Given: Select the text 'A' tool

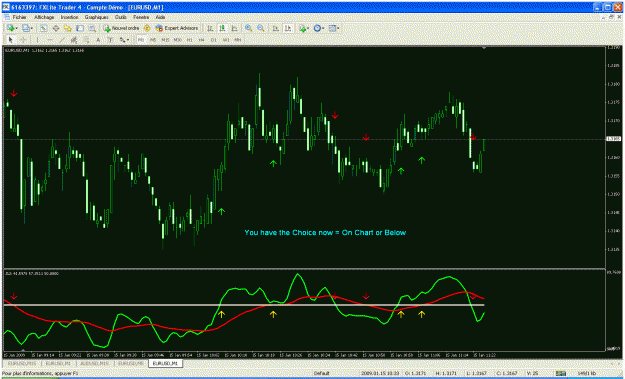Looking at the screenshot, I should coord(98,40).
